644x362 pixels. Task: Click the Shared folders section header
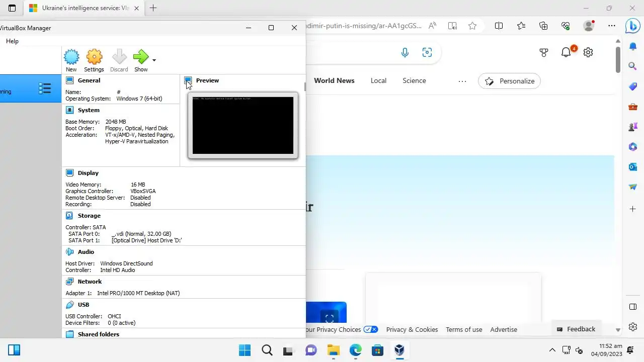(98, 334)
